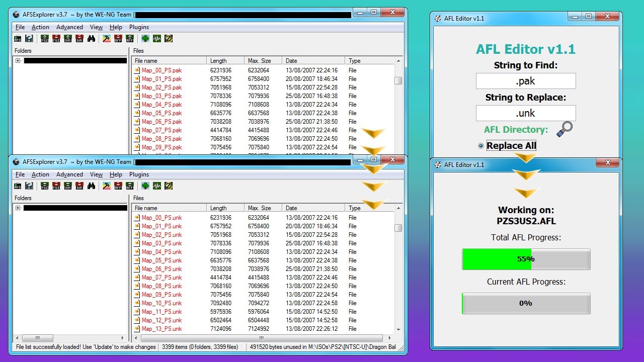Select the file Map_10_PS.unk

[162, 303]
